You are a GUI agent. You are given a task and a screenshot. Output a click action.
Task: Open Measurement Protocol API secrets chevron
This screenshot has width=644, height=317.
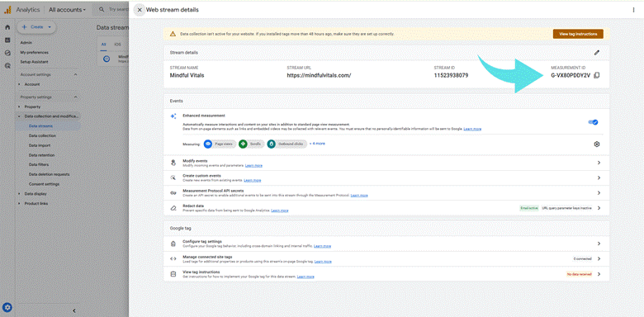(x=599, y=193)
